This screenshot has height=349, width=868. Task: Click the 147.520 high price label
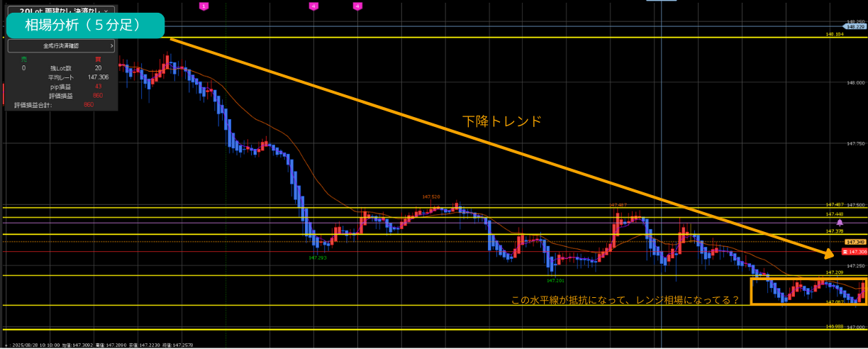point(431,196)
